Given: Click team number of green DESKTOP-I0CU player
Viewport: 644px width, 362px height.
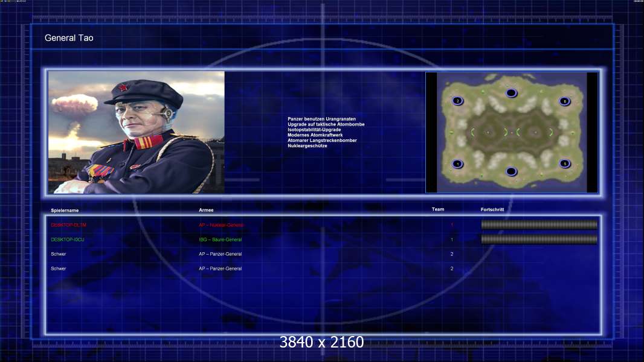Looking at the screenshot, I should tap(452, 240).
